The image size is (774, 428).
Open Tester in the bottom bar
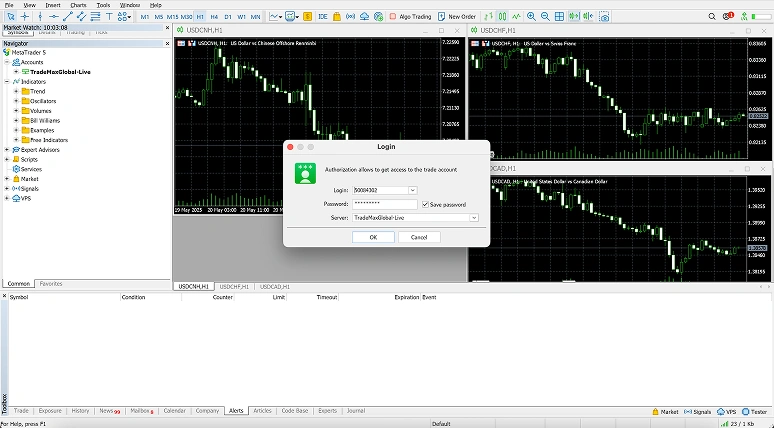[x=756, y=411]
